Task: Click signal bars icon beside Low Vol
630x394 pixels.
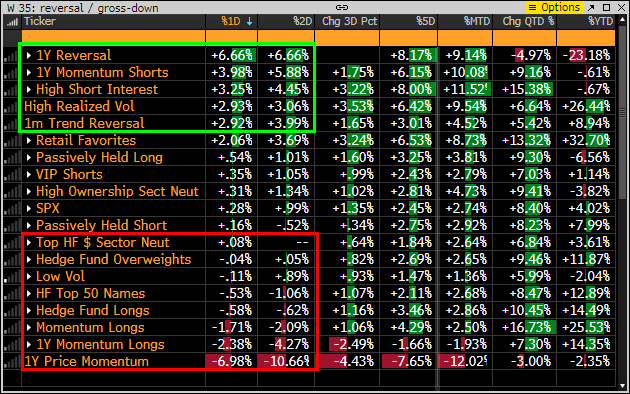Action: 12,276
